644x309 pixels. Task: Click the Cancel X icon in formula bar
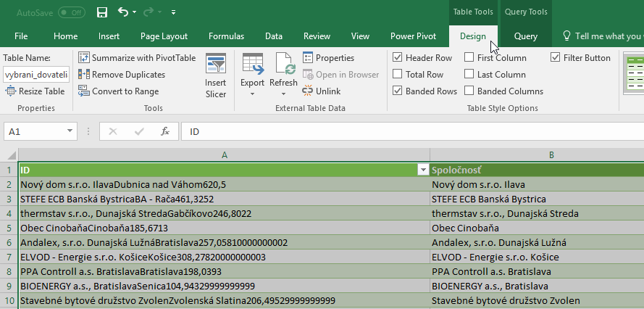point(112,131)
